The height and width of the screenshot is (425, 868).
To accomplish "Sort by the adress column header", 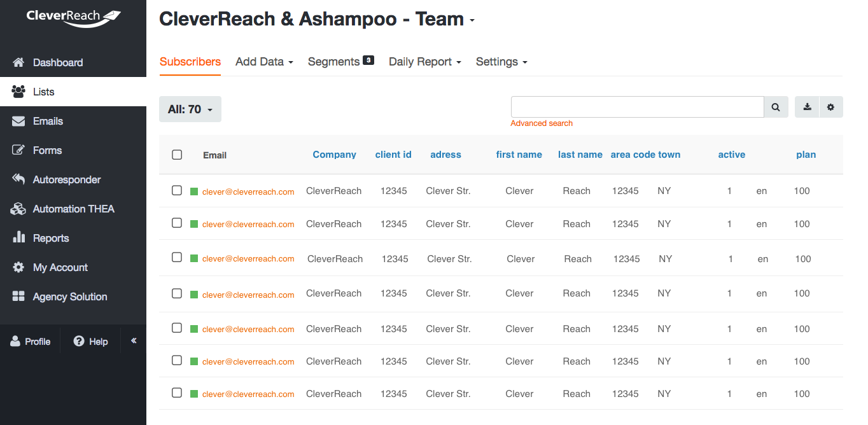I will point(445,155).
